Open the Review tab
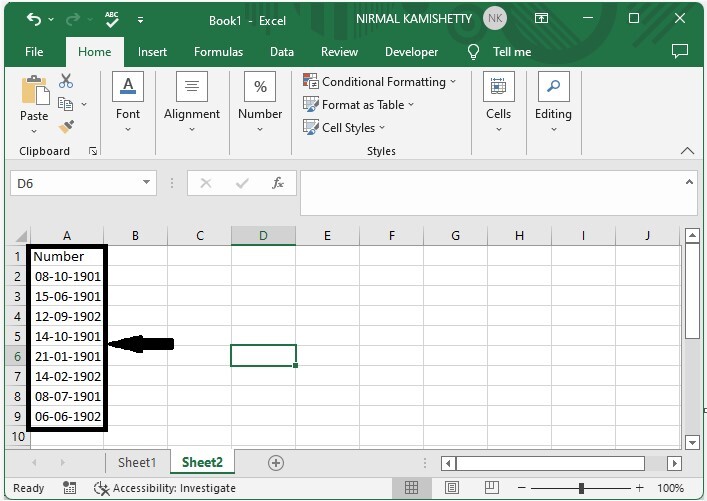The width and height of the screenshot is (707, 501). click(x=339, y=52)
